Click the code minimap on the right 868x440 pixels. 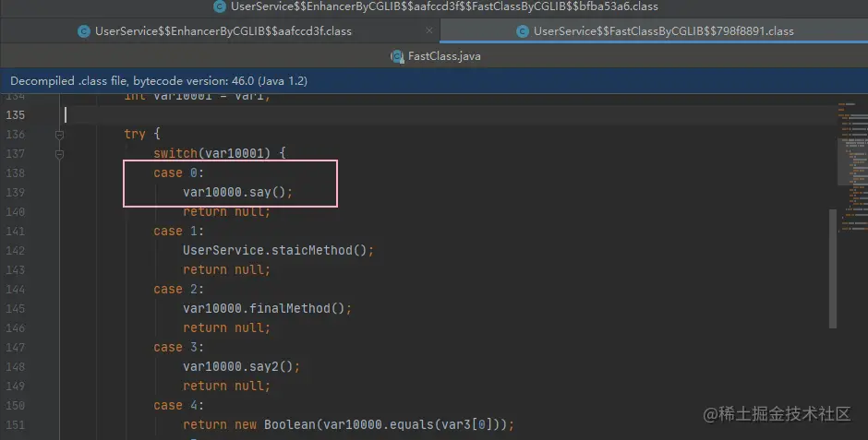pos(852,166)
